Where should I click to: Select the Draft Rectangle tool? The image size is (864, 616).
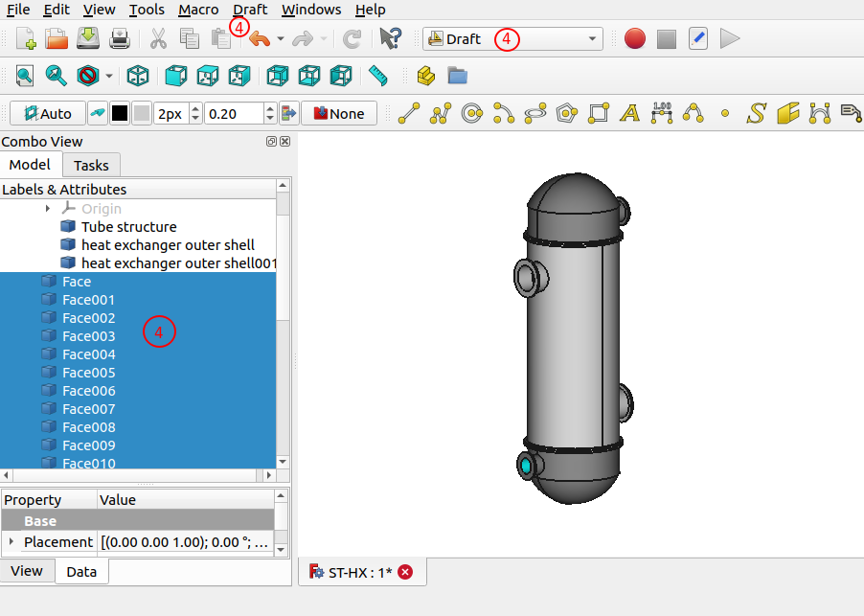pos(598,112)
